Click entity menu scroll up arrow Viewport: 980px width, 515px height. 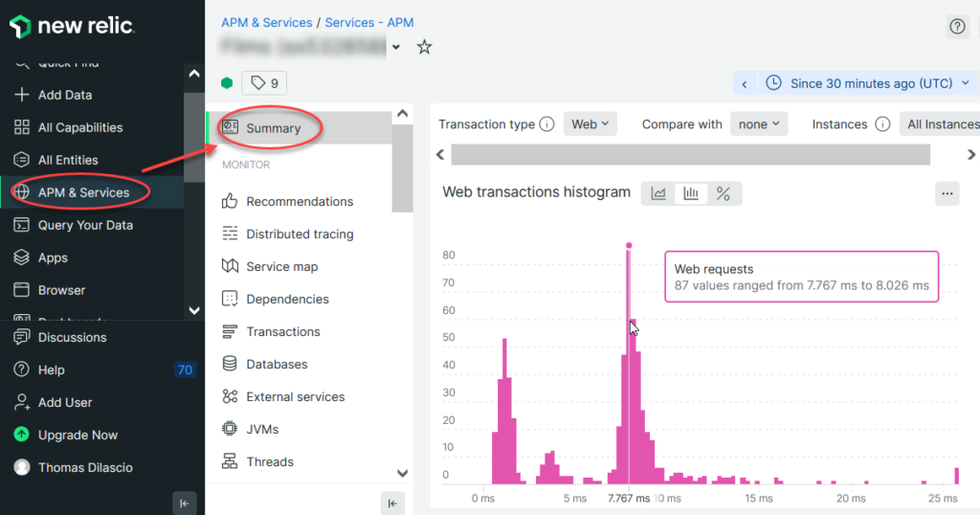pos(403,114)
